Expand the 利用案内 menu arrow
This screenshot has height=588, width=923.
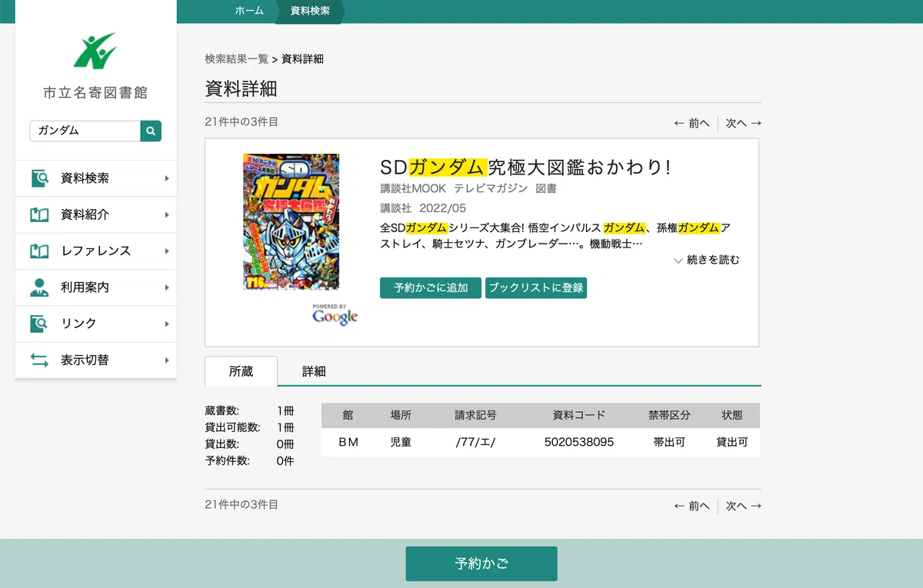pyautogui.click(x=167, y=287)
